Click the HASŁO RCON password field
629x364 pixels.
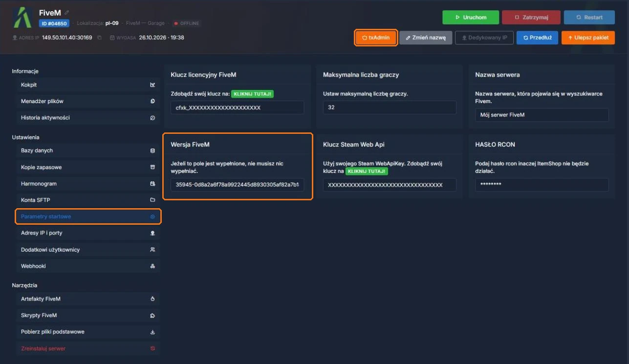(542, 185)
